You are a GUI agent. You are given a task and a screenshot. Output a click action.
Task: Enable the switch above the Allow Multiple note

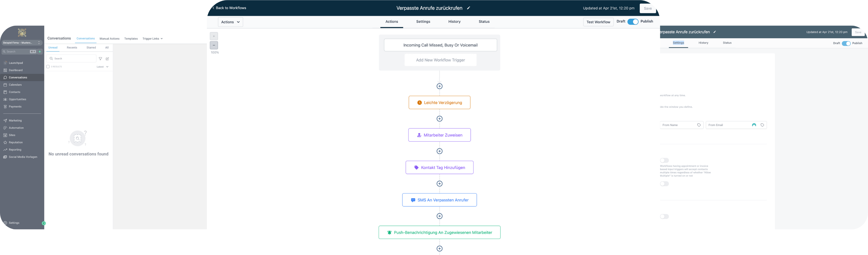[664, 160]
